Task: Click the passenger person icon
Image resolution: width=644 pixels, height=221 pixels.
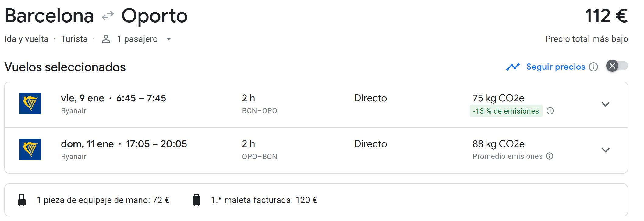Action: click(106, 39)
